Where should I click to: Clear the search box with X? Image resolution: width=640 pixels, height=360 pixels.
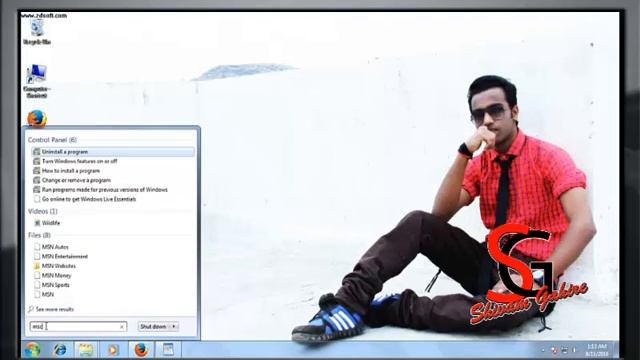pos(122,327)
